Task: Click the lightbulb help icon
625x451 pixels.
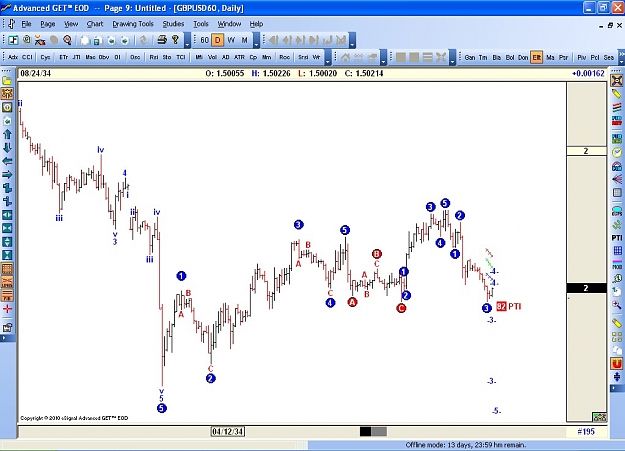Action: coord(175,40)
